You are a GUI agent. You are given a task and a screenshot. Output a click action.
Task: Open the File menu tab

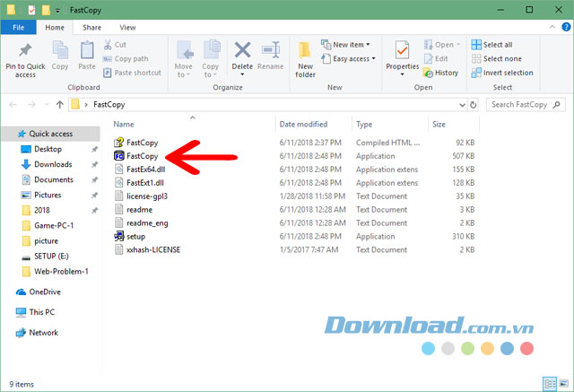tap(18, 28)
